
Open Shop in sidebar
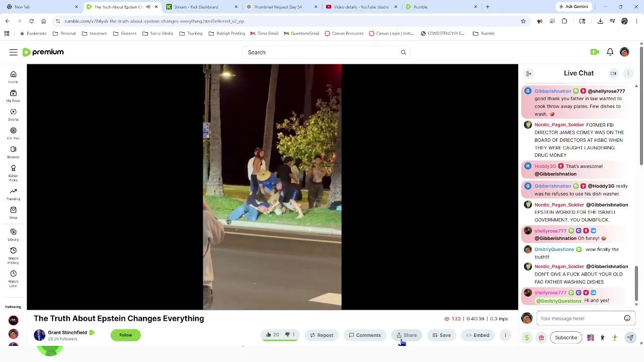point(13,213)
